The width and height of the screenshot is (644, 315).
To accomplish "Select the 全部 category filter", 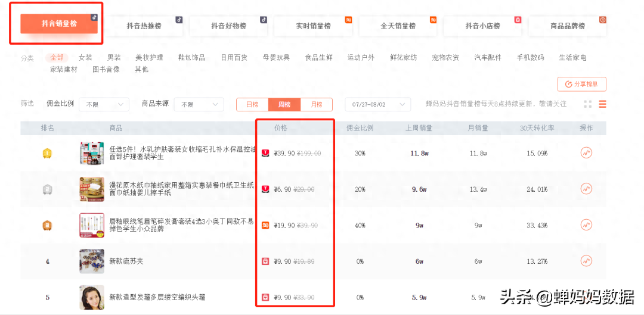I will [57, 57].
